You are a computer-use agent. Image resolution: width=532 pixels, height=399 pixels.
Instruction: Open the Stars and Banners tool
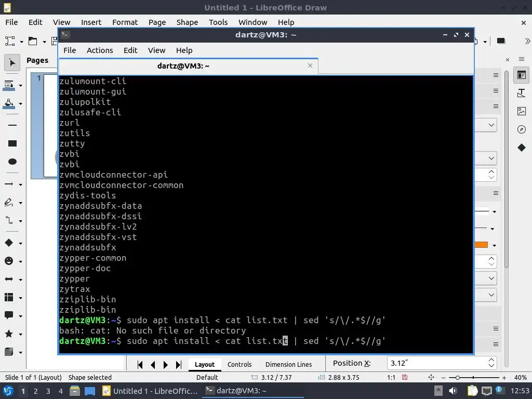[x=9, y=334]
